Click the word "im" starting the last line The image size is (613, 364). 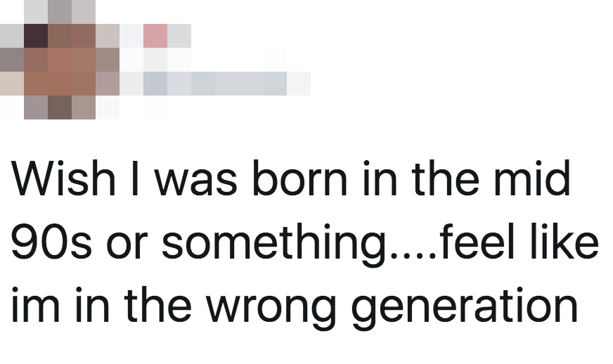click(x=36, y=305)
